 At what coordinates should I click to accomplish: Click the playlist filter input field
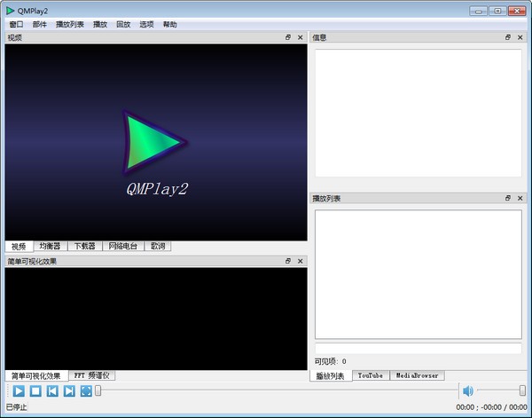(x=419, y=349)
